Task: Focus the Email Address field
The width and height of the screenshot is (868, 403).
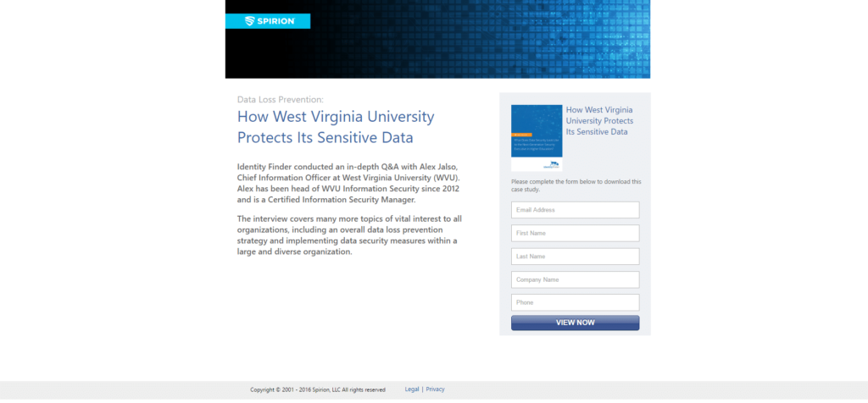Action: [575, 210]
